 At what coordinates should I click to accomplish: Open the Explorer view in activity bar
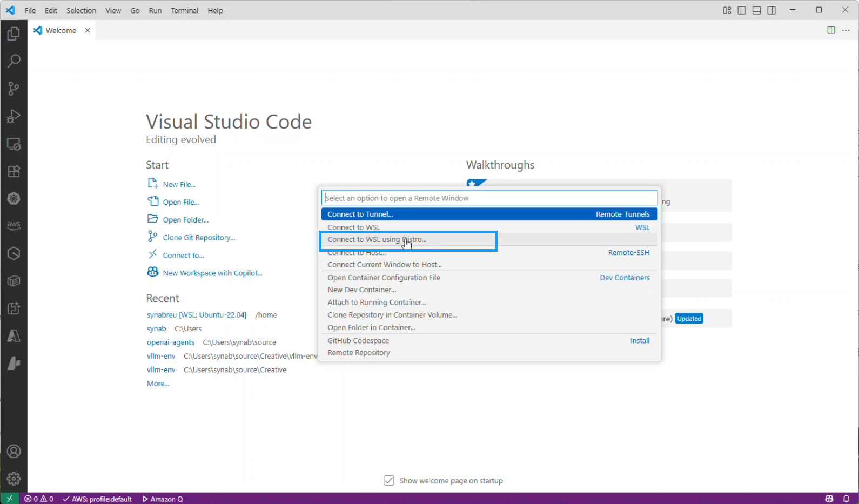click(14, 33)
